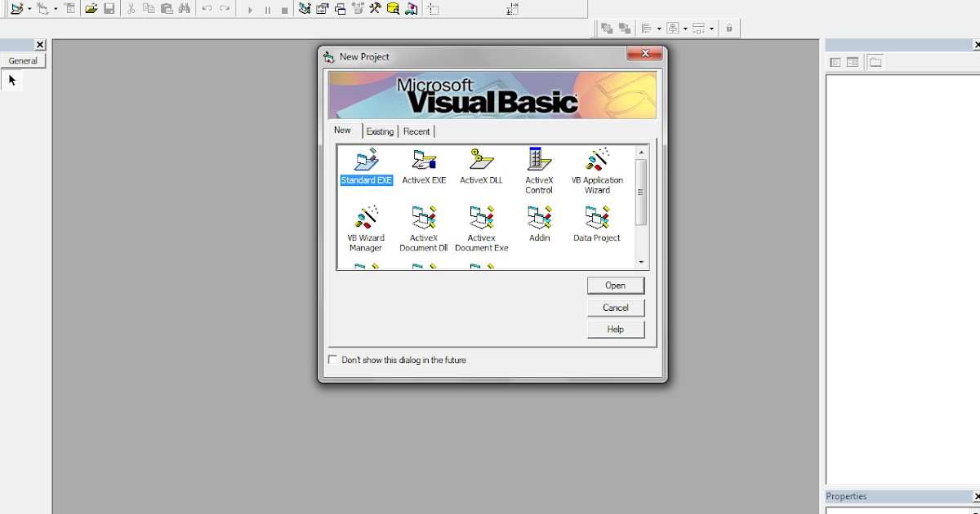Viewport: 980px width, 514px height.
Task: Select the ActiveX Control project type
Action: [539, 171]
